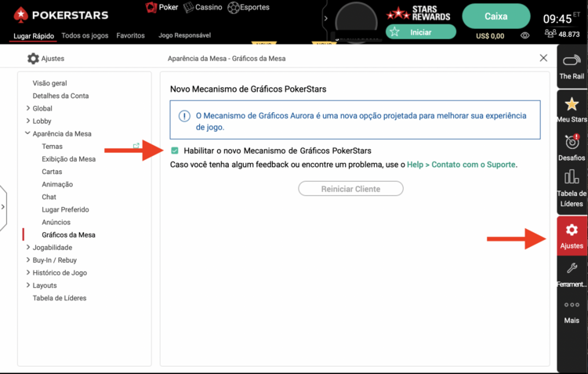Open Meu Stars star icon
This screenshot has width=588, height=374.
coord(572,104)
